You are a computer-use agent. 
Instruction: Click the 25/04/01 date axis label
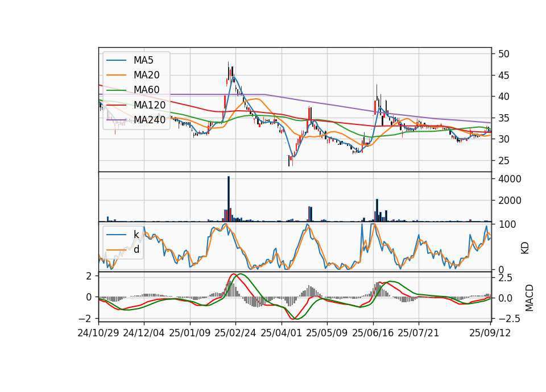281,333
